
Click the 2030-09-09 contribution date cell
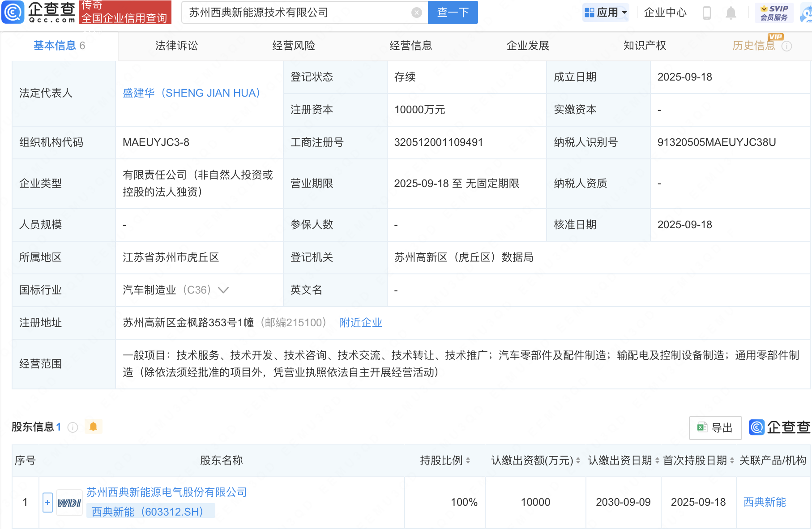624,502
